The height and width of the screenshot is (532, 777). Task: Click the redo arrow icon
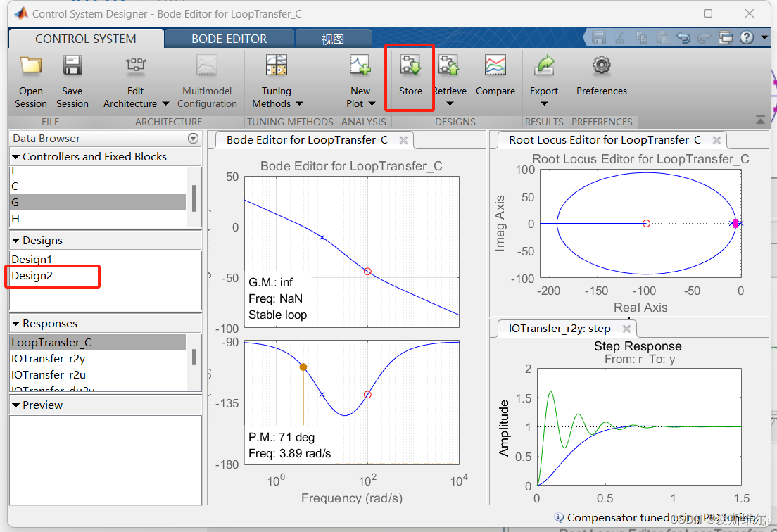pyautogui.click(x=704, y=37)
